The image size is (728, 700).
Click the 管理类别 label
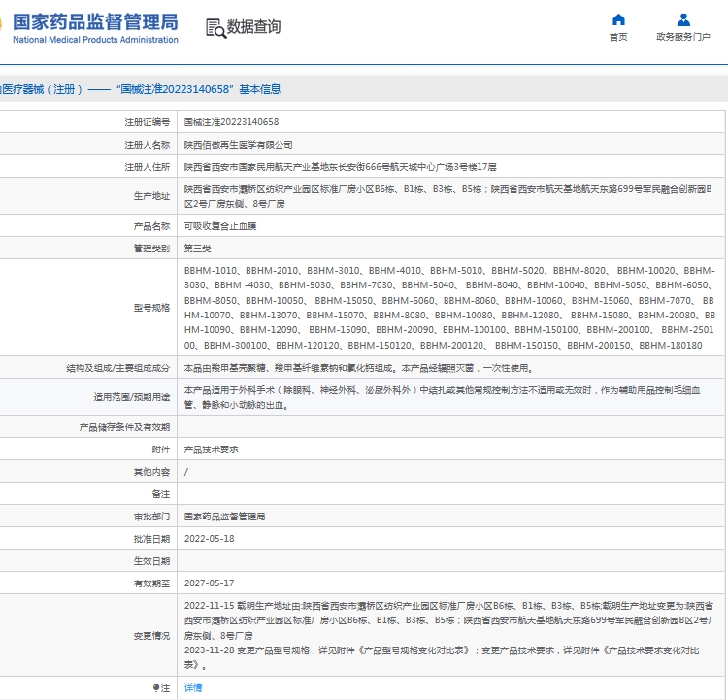pos(151,249)
